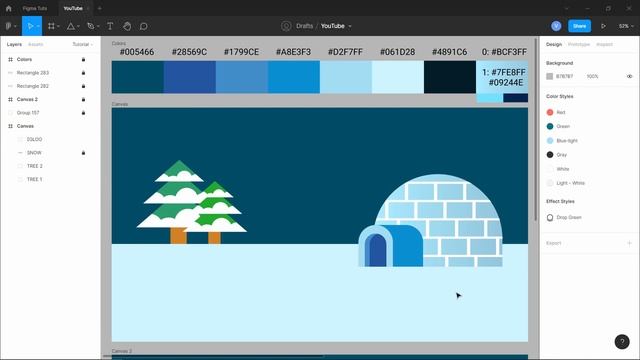Click background hex value field
Screen dimensions: 640x360
tap(564, 76)
